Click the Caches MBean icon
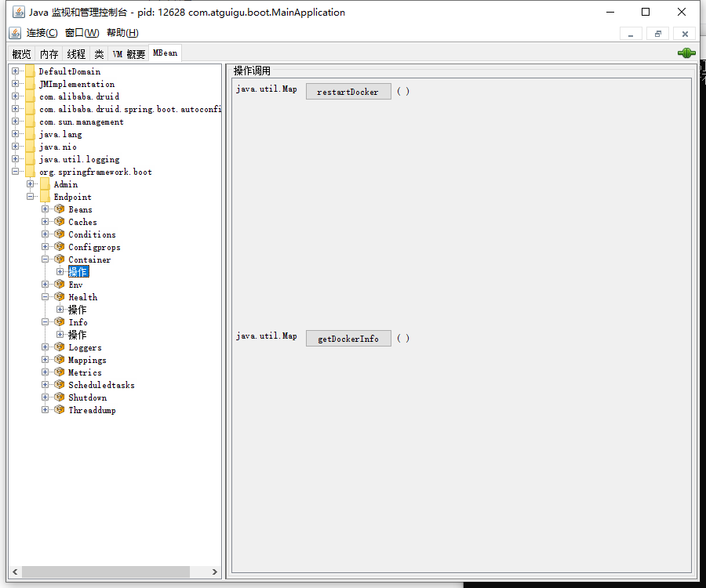 pyautogui.click(x=60, y=222)
